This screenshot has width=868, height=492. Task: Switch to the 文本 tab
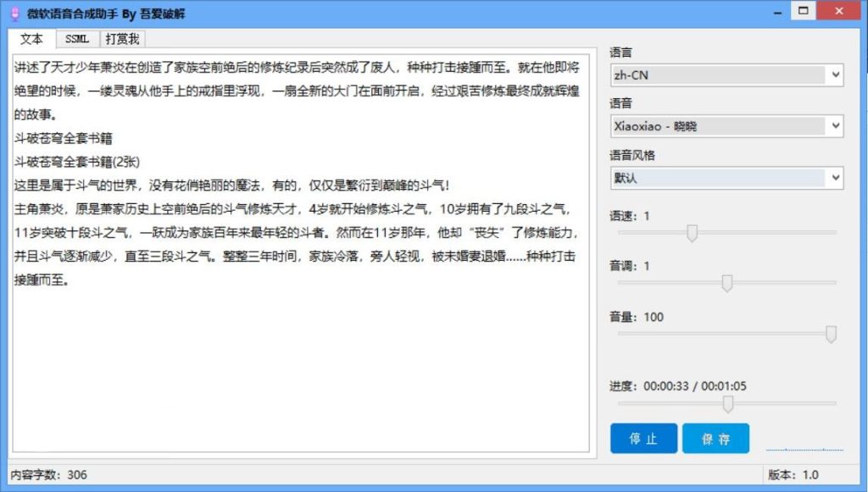[x=31, y=39]
